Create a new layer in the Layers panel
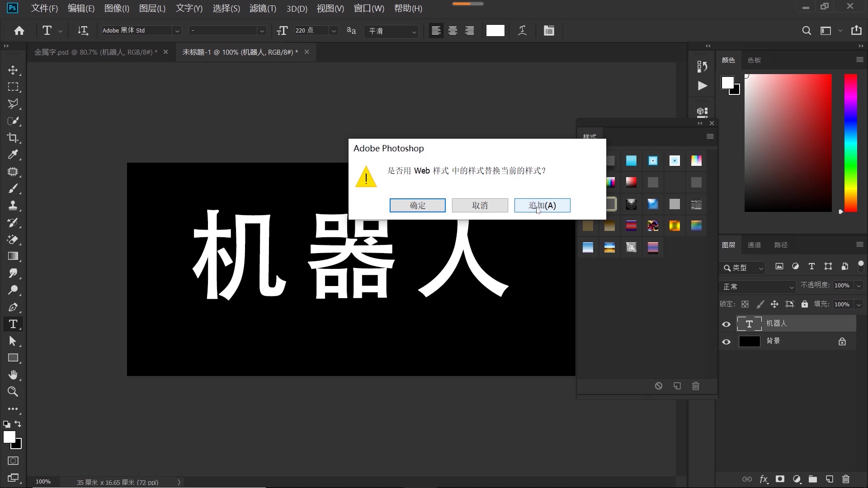The width and height of the screenshot is (868, 488). point(829,479)
